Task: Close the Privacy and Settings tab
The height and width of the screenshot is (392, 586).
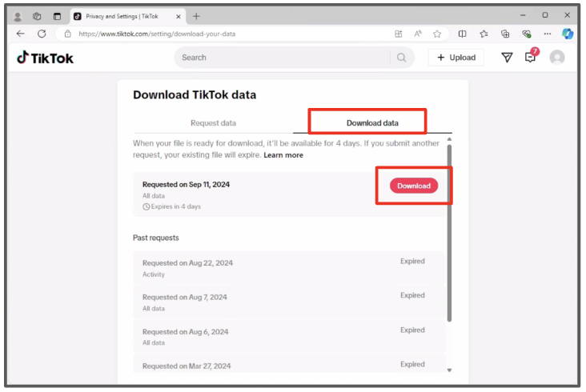Action: [x=178, y=16]
